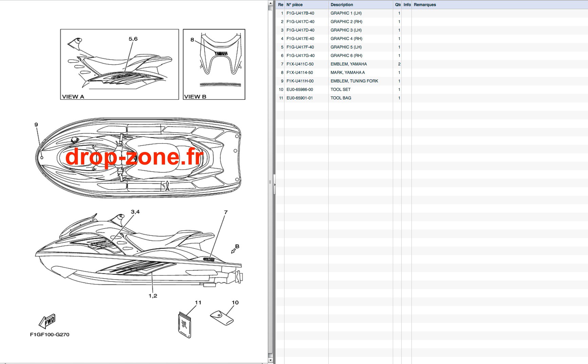The width and height of the screenshot is (588, 364).
Task: Open the VIEW B inset drawing
Action: pyautogui.click(x=214, y=64)
